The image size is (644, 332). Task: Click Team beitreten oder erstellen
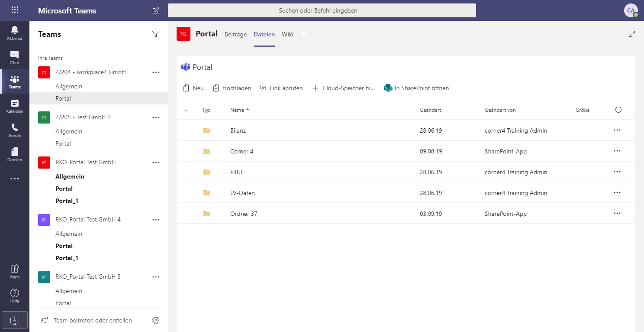(87, 320)
